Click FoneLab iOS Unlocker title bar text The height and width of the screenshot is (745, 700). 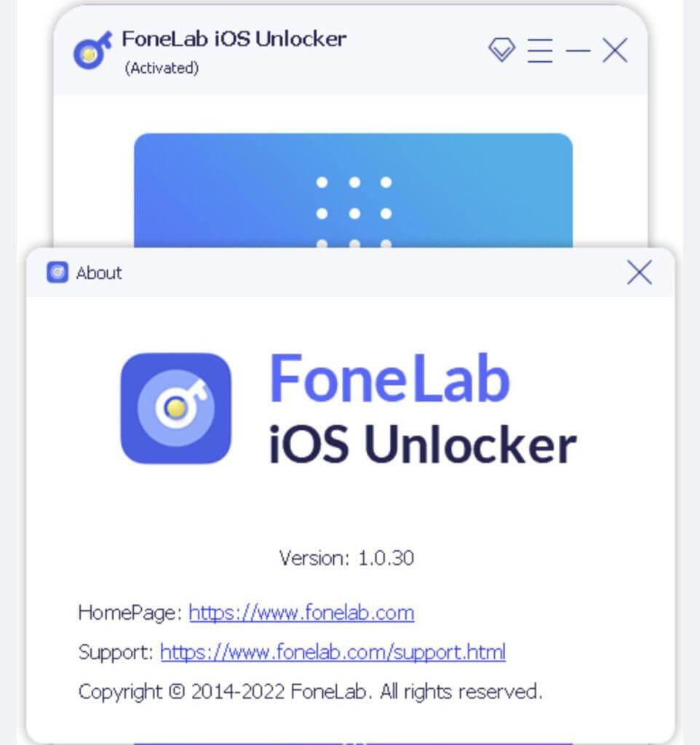tap(234, 39)
